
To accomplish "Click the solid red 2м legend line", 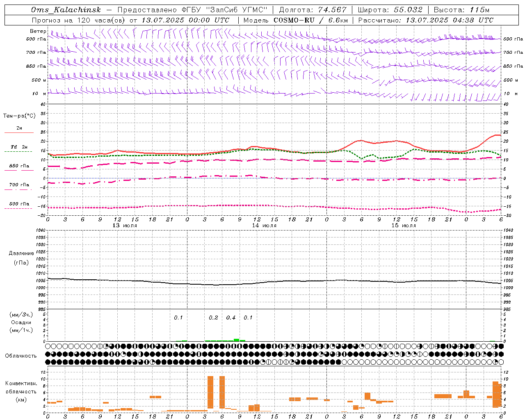I will click(x=19, y=132).
